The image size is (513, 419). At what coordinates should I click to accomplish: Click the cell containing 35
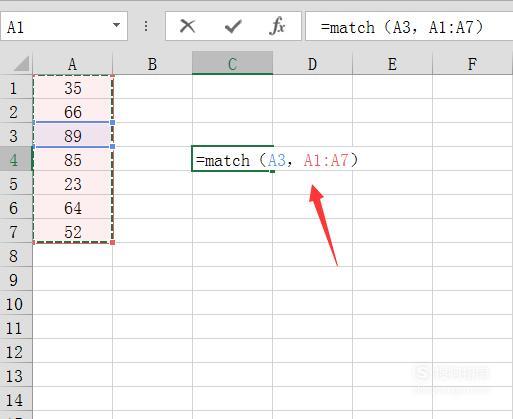(73, 88)
